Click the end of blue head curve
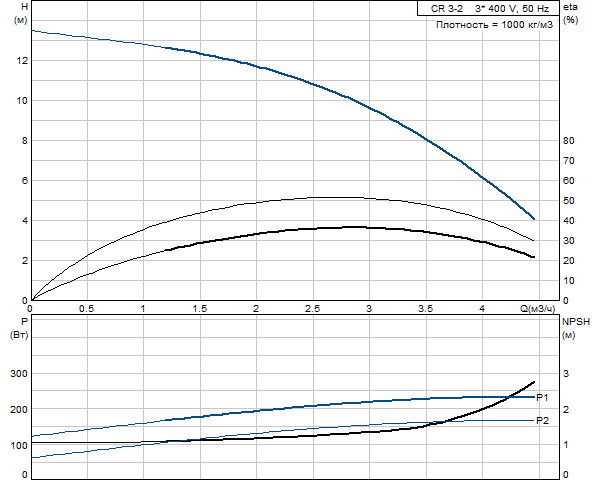 [x=533, y=218]
